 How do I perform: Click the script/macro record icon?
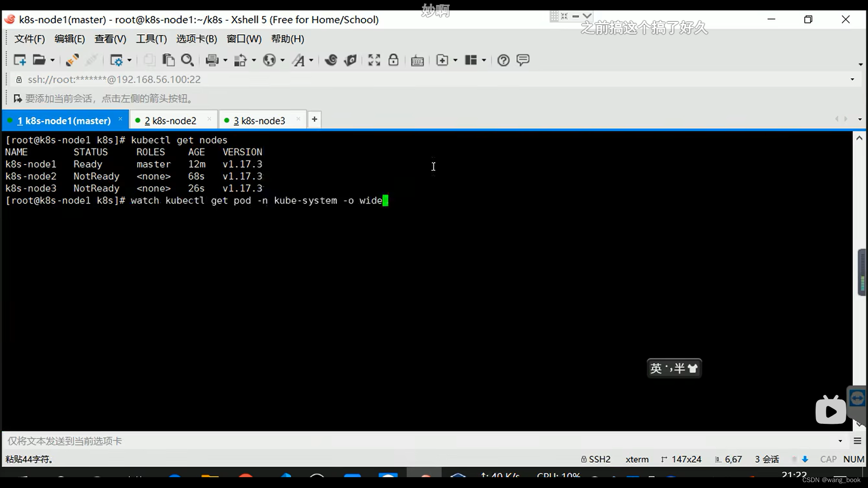[350, 60]
